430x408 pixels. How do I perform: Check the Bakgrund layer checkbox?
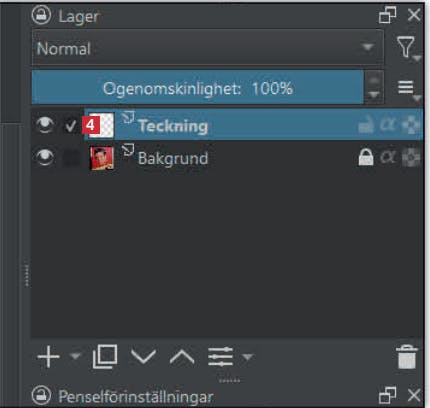click(71, 157)
